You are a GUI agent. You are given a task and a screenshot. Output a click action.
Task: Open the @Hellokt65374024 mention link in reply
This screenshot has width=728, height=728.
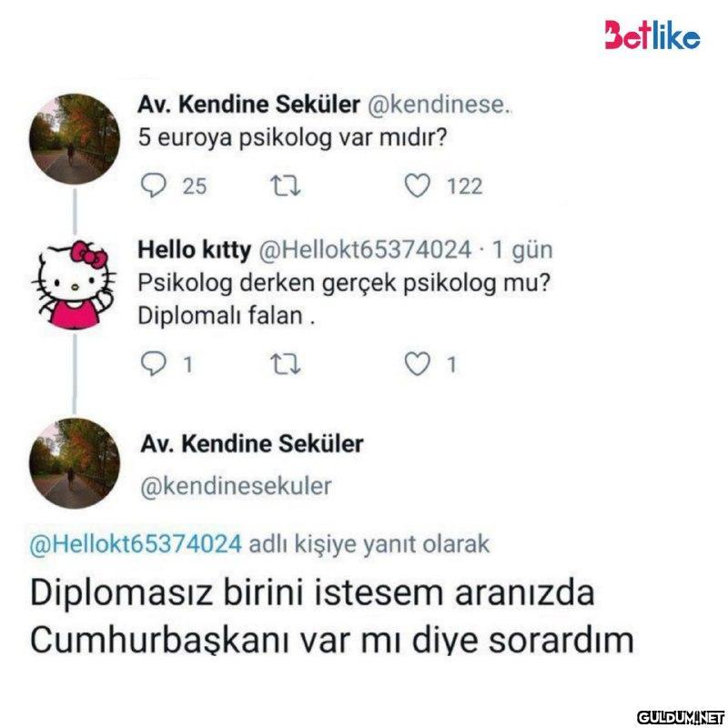point(136,543)
